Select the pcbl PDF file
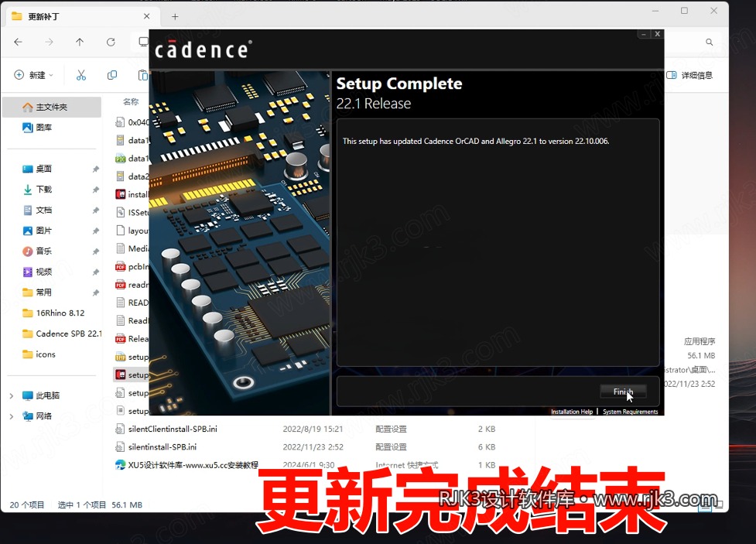The height and width of the screenshot is (544, 756). (x=132, y=267)
